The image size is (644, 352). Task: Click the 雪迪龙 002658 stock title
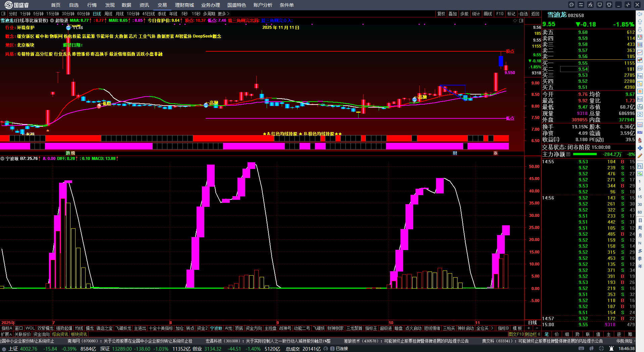(x=566, y=15)
